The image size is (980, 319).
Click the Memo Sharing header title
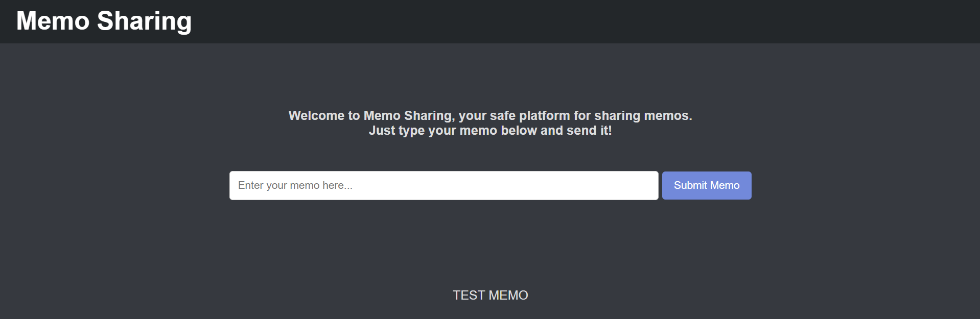[104, 21]
